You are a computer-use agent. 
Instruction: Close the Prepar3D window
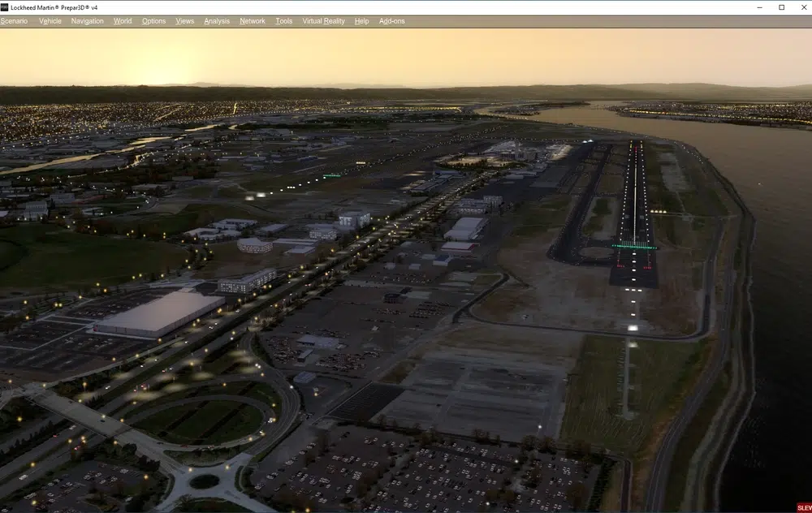pos(801,7)
